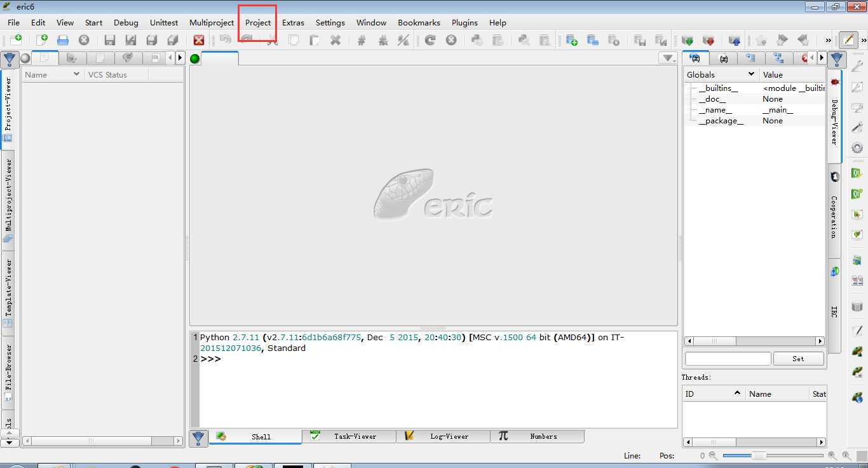Click the Set button under variables filter
868x468 pixels.
(x=798, y=359)
